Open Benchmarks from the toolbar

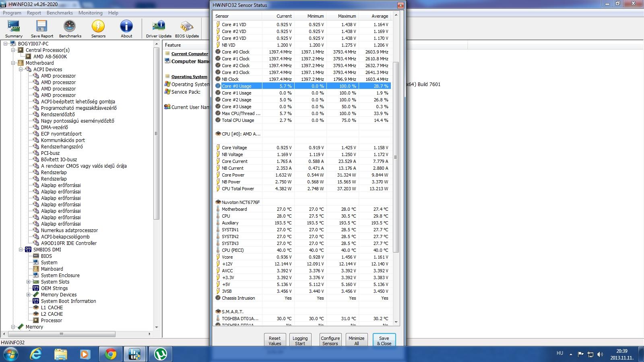click(70, 29)
